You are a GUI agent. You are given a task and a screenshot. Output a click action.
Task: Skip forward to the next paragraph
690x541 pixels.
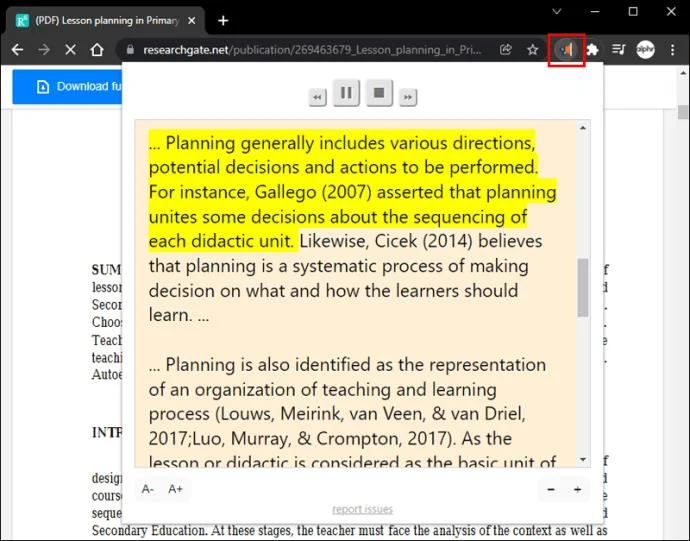click(x=408, y=97)
